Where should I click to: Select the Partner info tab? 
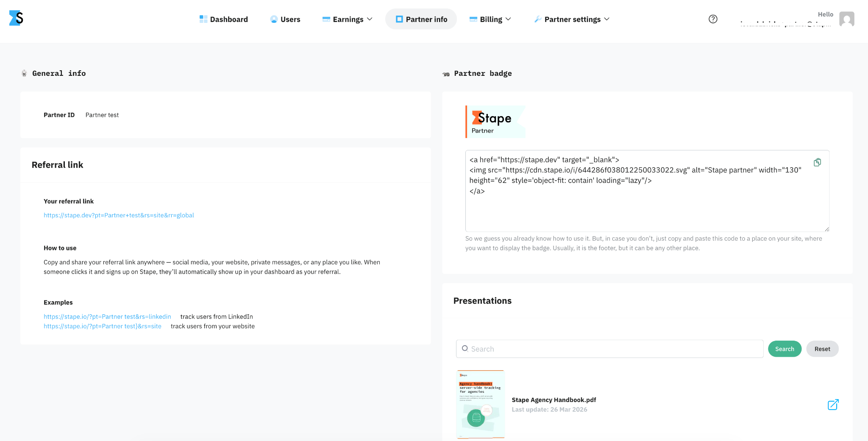pyautogui.click(x=421, y=19)
